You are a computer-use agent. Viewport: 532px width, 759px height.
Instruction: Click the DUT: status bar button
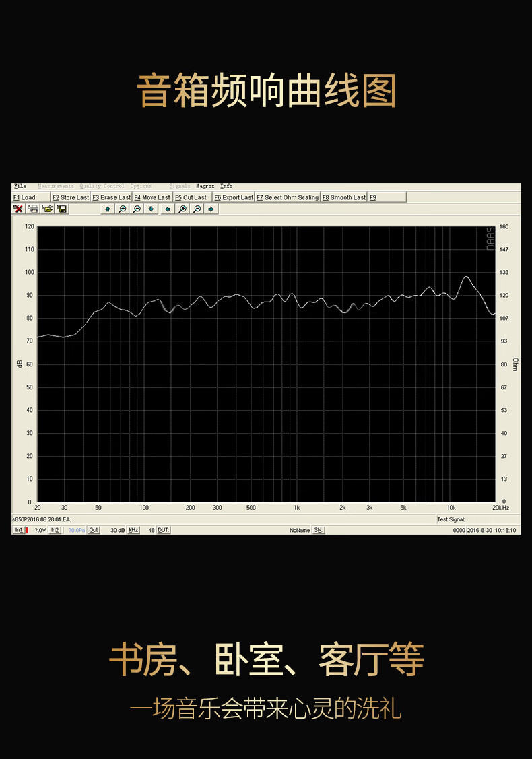164,530
